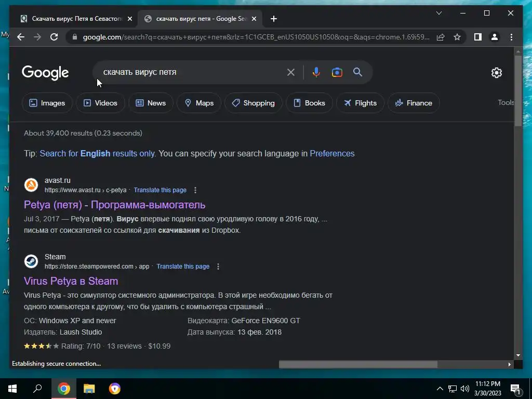
Task: Filter results by Finance
Action: [x=414, y=103]
